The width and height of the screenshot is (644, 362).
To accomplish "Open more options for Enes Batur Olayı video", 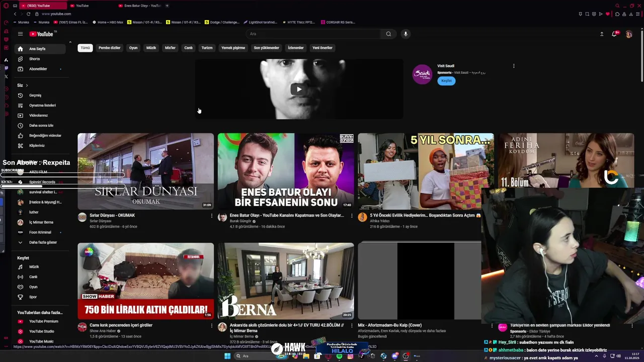I will point(351,216).
